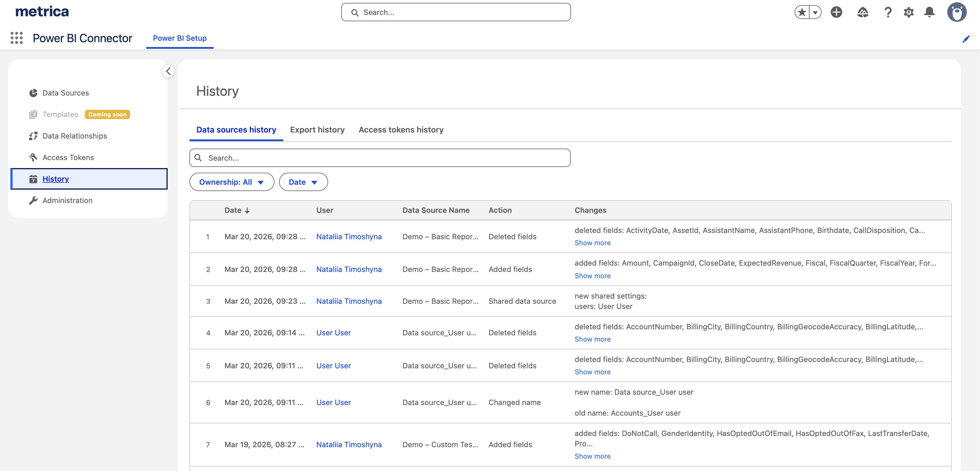This screenshot has width=980, height=471.
Task: Open the user avatar profile menu
Action: pos(956,12)
